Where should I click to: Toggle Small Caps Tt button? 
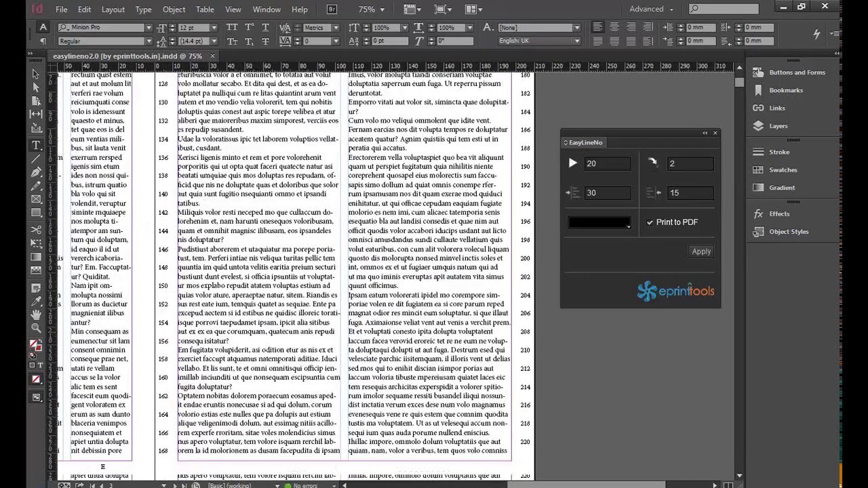232,41
